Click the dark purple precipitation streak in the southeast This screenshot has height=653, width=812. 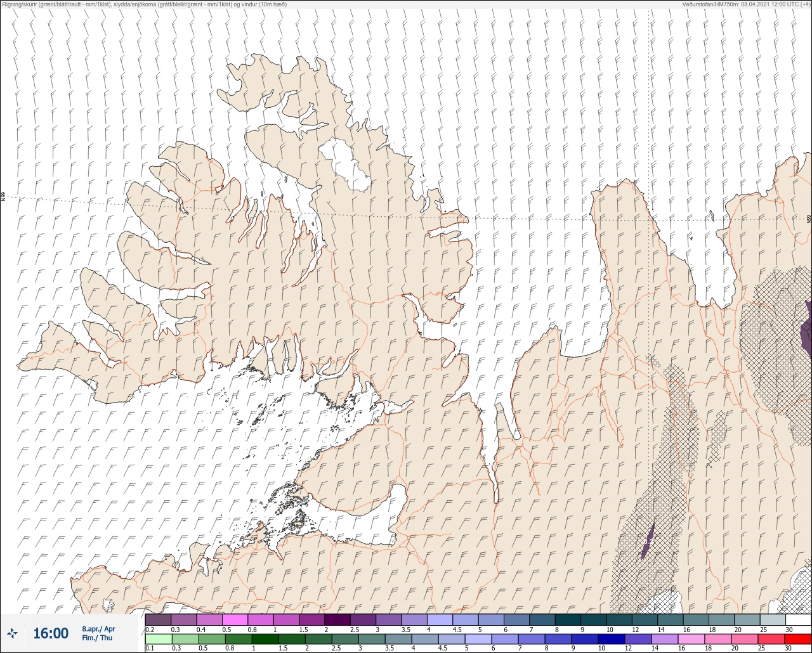tap(648, 540)
